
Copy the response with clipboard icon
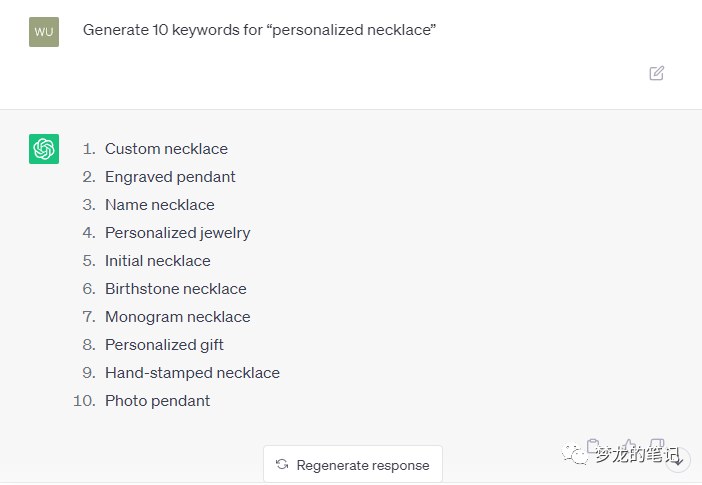(593, 446)
